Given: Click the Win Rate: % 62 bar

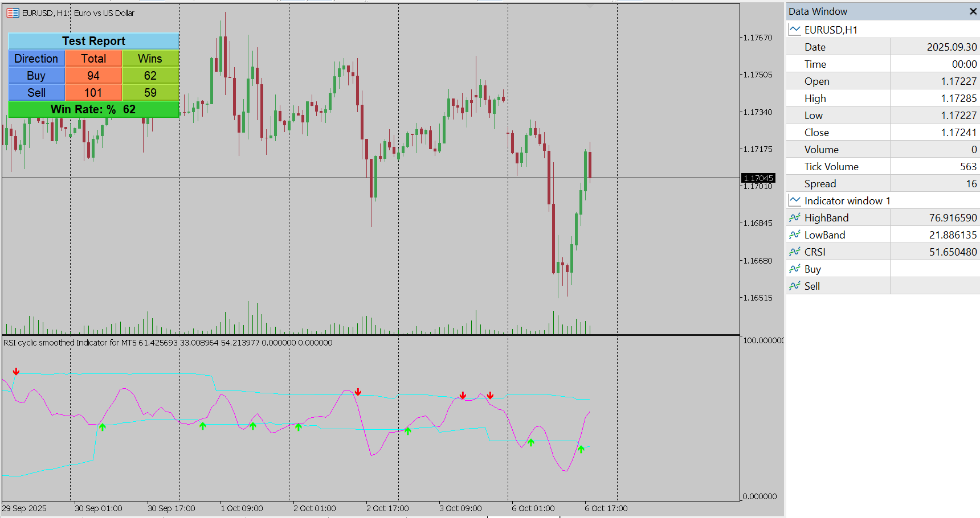Looking at the screenshot, I should [93, 109].
